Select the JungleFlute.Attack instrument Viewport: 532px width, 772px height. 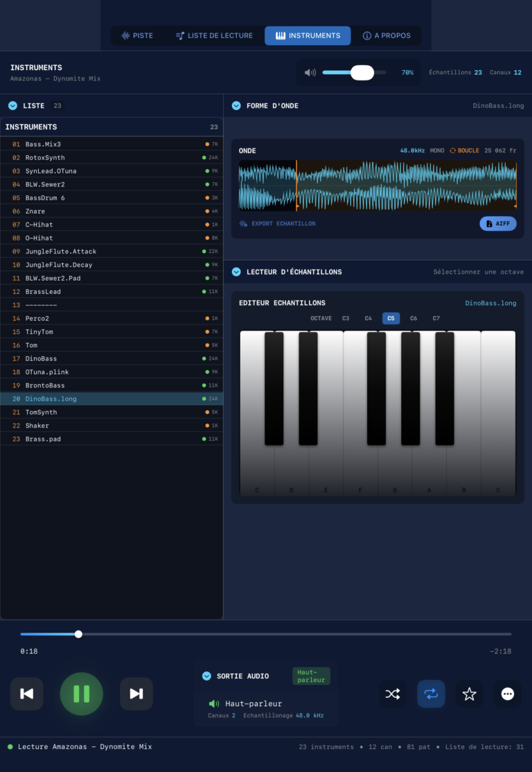point(61,252)
